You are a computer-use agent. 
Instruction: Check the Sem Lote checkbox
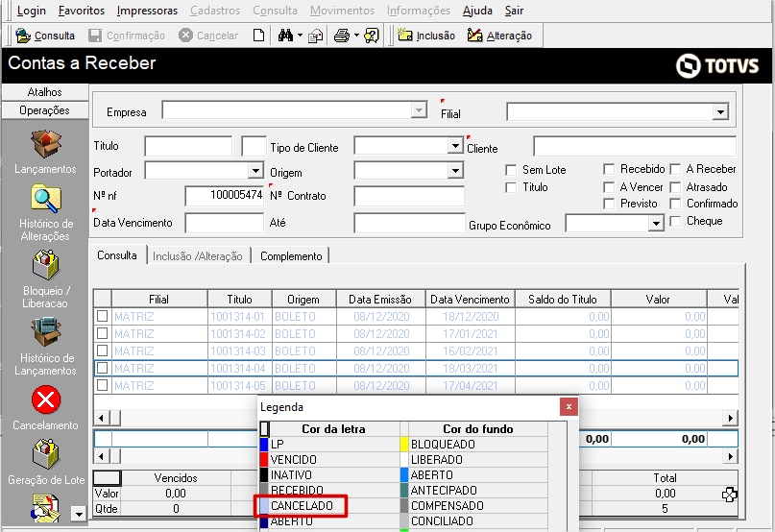click(511, 170)
